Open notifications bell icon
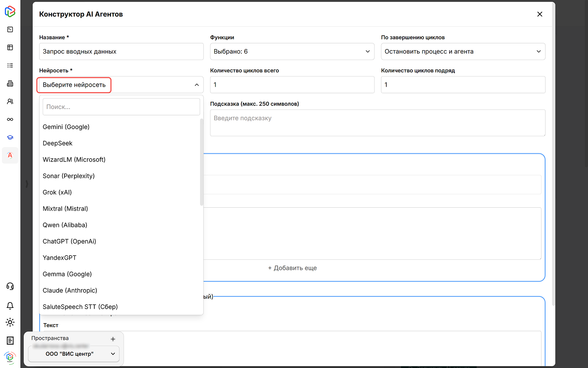Viewport: 588px width, 368px height. point(10,305)
